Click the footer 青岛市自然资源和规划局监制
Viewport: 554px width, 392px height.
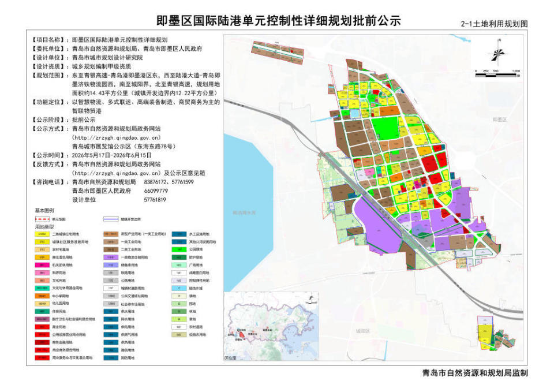[x=475, y=372]
